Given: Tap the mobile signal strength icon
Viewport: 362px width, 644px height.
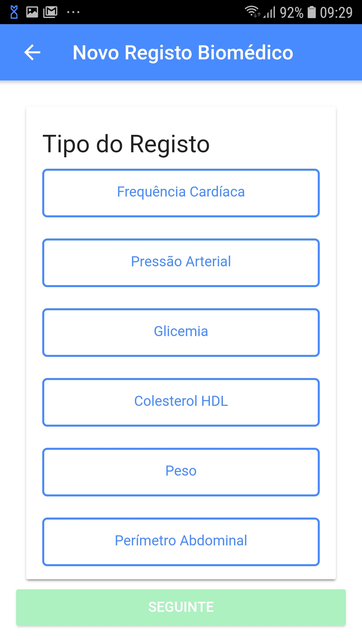Looking at the screenshot, I should click(269, 12).
